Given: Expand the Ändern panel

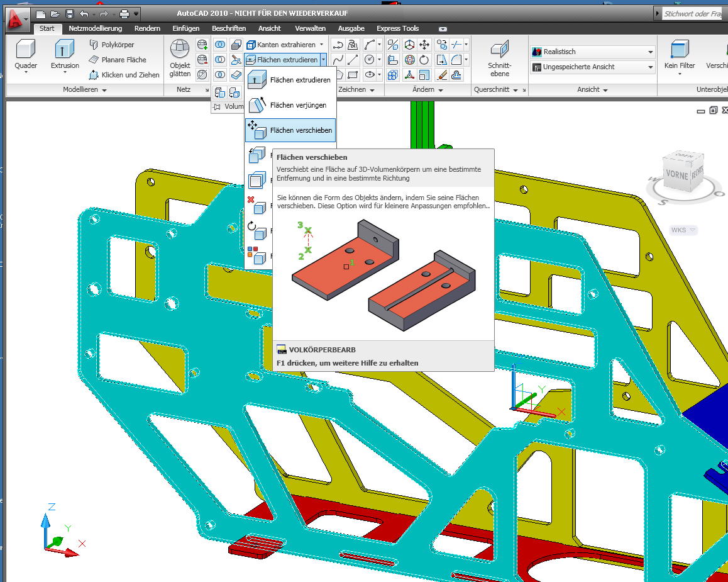Looking at the screenshot, I should click(x=427, y=89).
